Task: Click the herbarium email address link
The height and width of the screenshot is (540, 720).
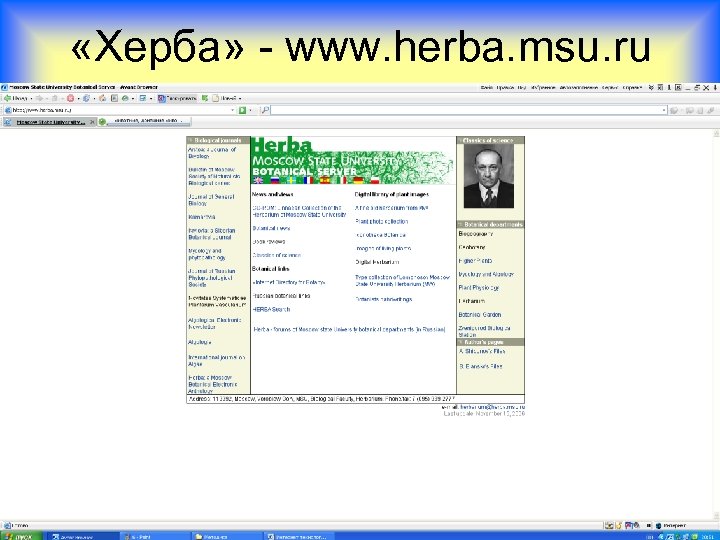Action: (x=492, y=407)
